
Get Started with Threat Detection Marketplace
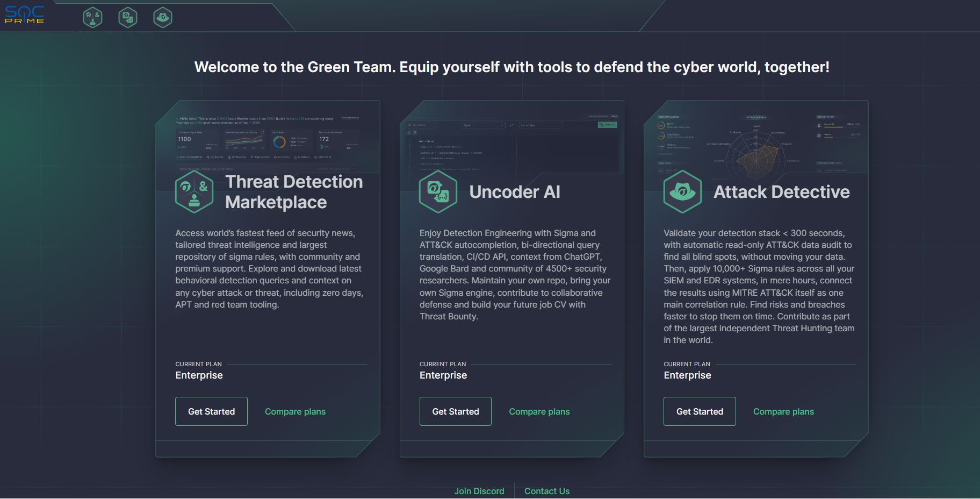click(211, 411)
